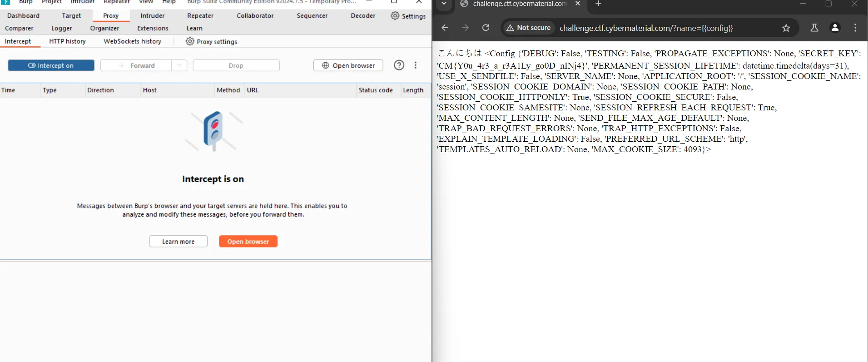Click the Learn more button

(178, 242)
